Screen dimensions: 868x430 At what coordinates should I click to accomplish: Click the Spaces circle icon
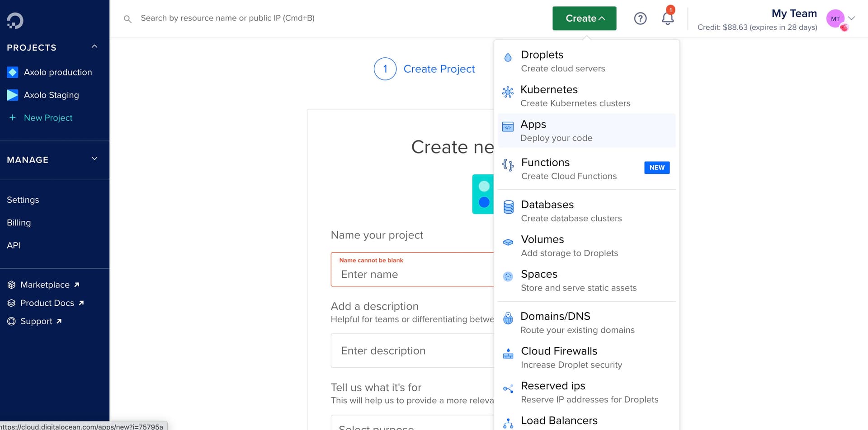tap(508, 276)
